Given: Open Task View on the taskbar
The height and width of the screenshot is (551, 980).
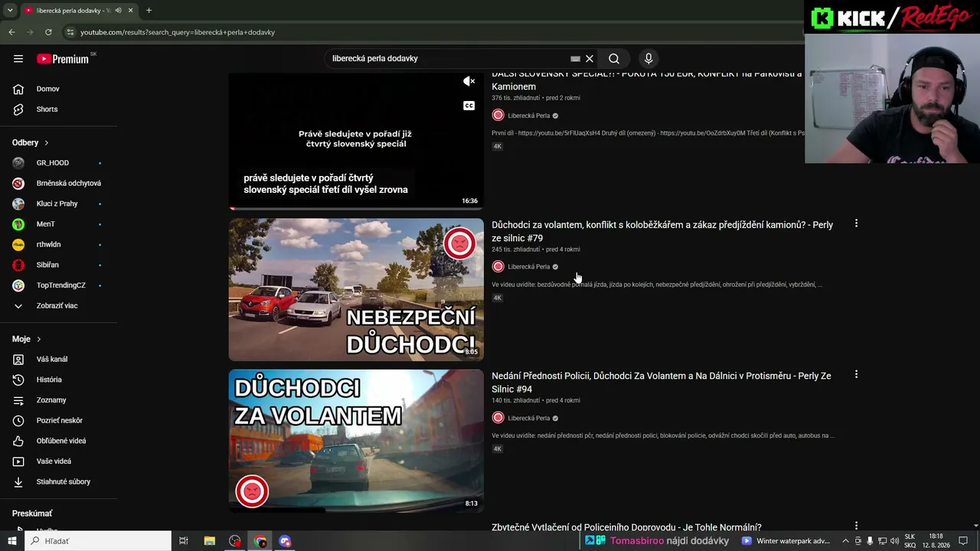Looking at the screenshot, I should click(184, 541).
